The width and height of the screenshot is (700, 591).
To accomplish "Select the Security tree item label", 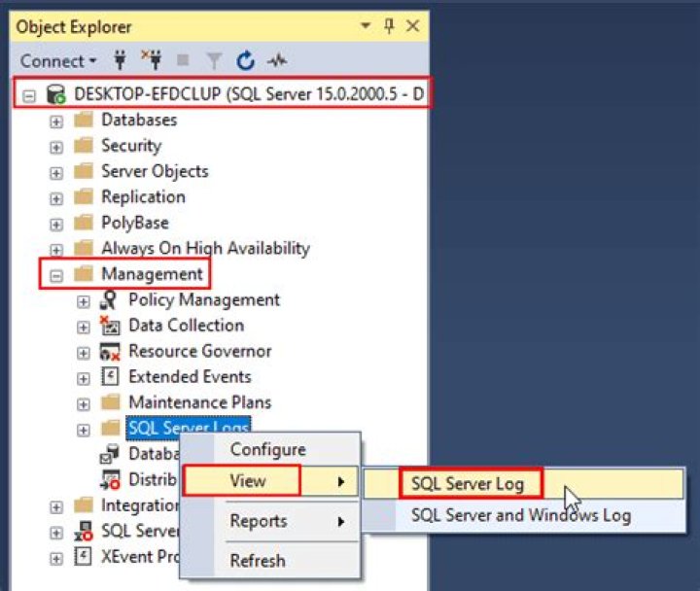I will tap(131, 146).
